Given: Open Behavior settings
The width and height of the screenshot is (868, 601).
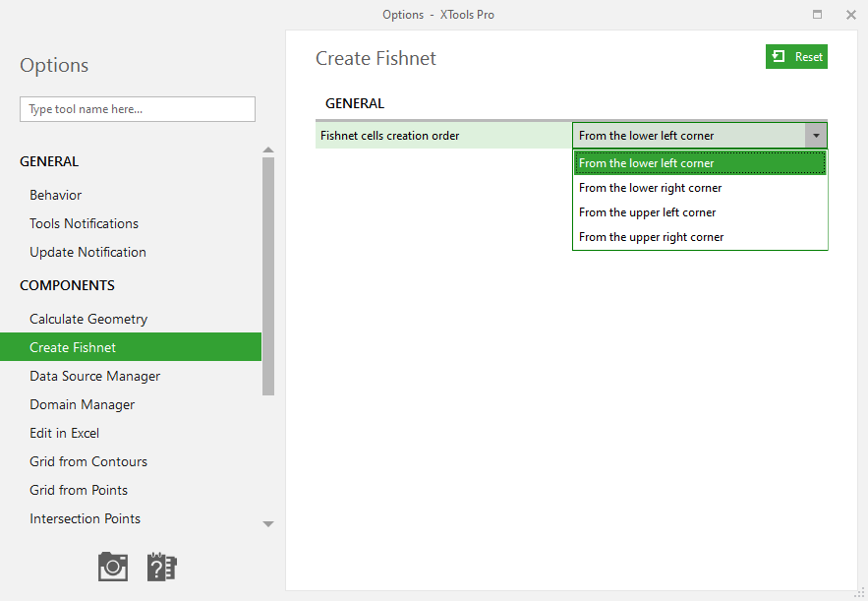Looking at the screenshot, I should [x=55, y=195].
